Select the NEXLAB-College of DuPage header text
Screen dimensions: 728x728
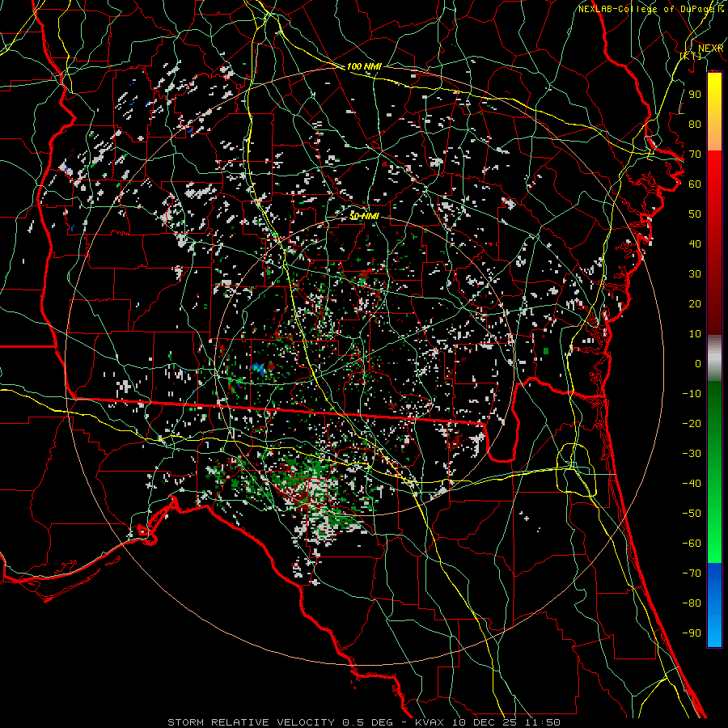click(x=648, y=9)
